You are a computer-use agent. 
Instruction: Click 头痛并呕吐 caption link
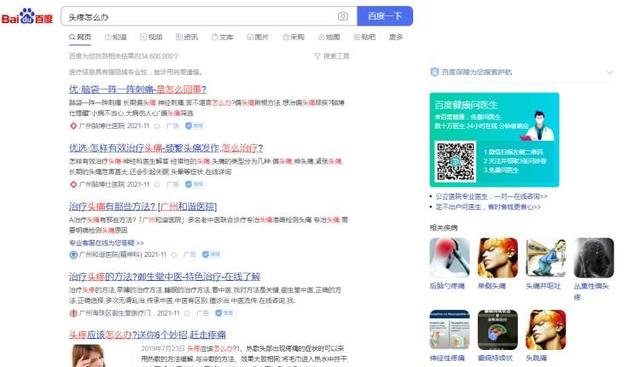coord(543,286)
